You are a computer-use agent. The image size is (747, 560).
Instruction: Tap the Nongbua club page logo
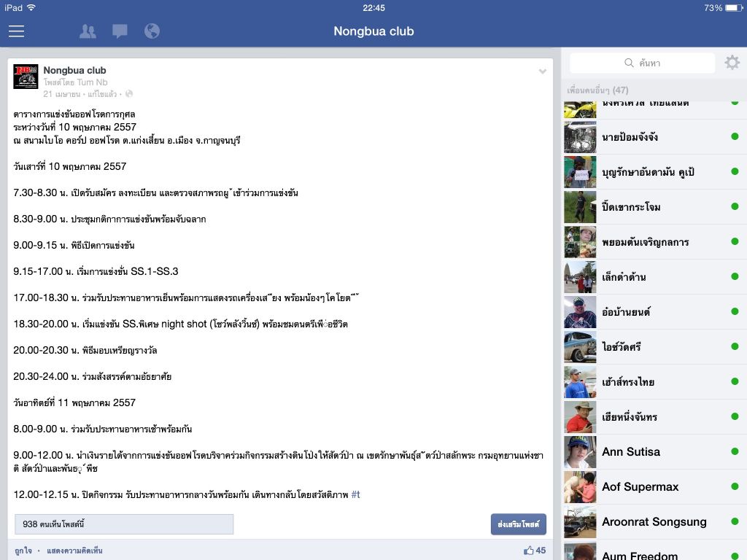(26, 77)
